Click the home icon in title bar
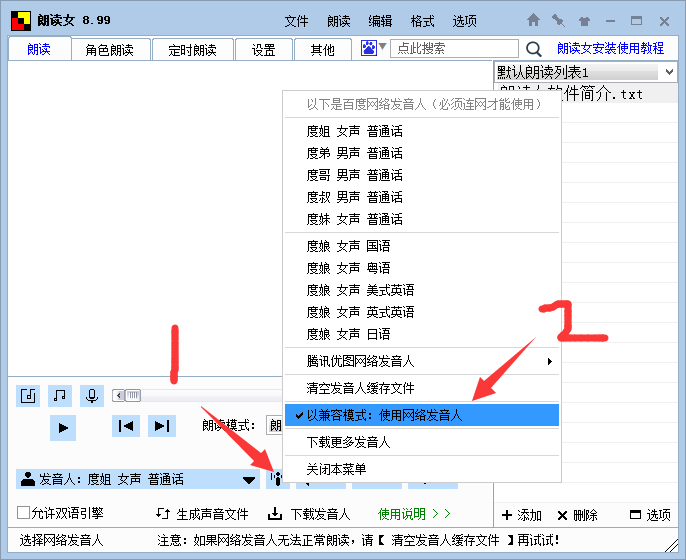 (x=533, y=20)
